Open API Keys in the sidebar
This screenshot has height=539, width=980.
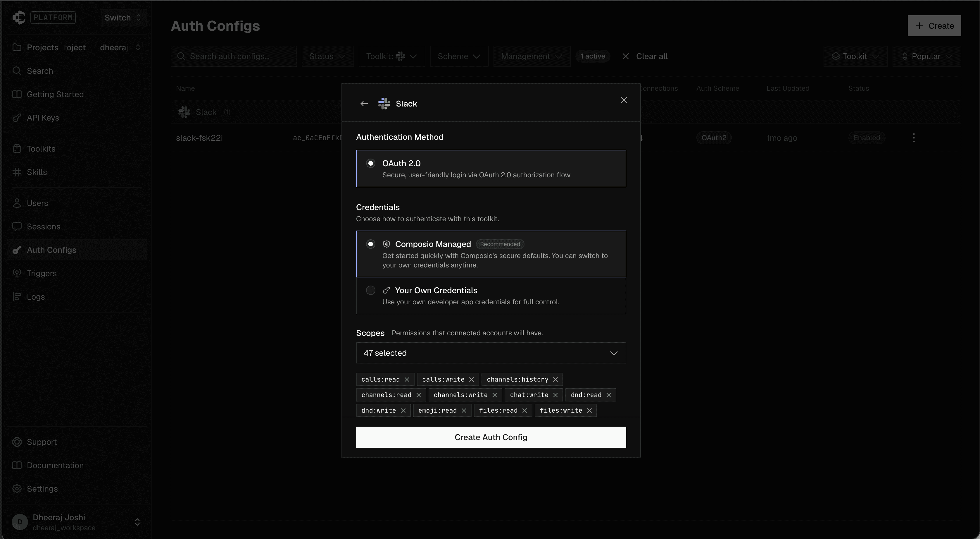(x=77, y=118)
